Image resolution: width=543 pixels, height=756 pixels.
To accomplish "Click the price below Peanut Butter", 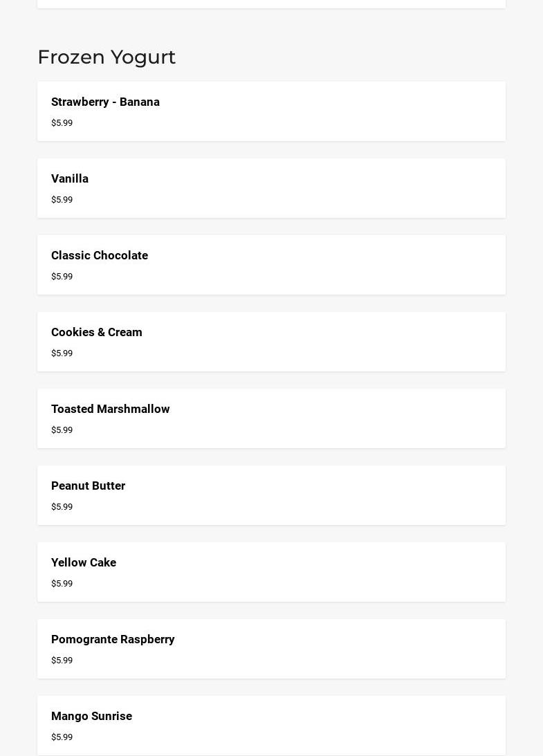I will pyautogui.click(x=62, y=507).
